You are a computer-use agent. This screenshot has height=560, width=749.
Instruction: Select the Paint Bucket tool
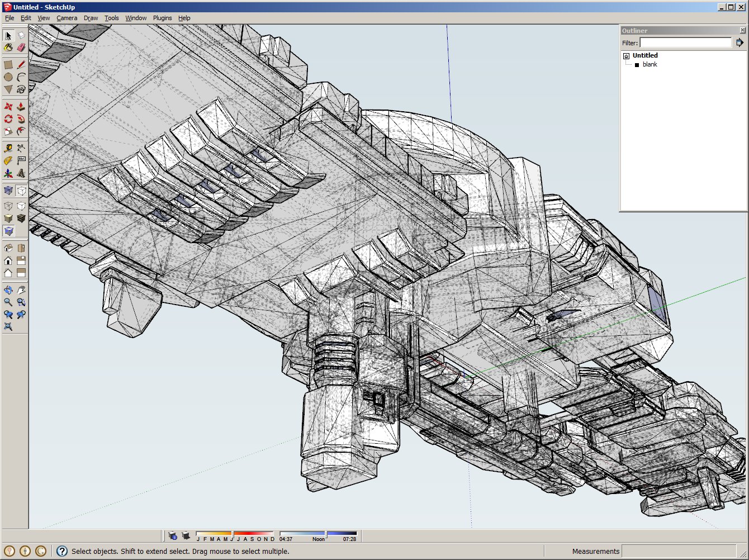coord(8,48)
